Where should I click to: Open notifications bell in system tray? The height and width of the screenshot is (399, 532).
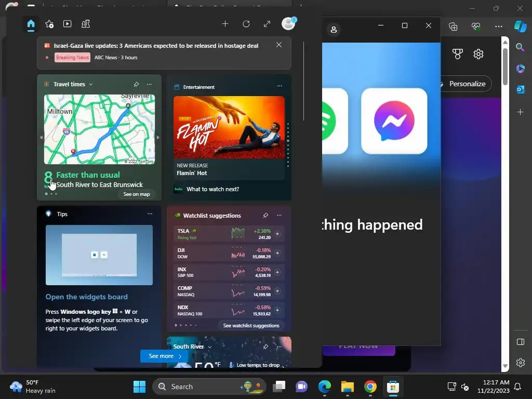518,387
